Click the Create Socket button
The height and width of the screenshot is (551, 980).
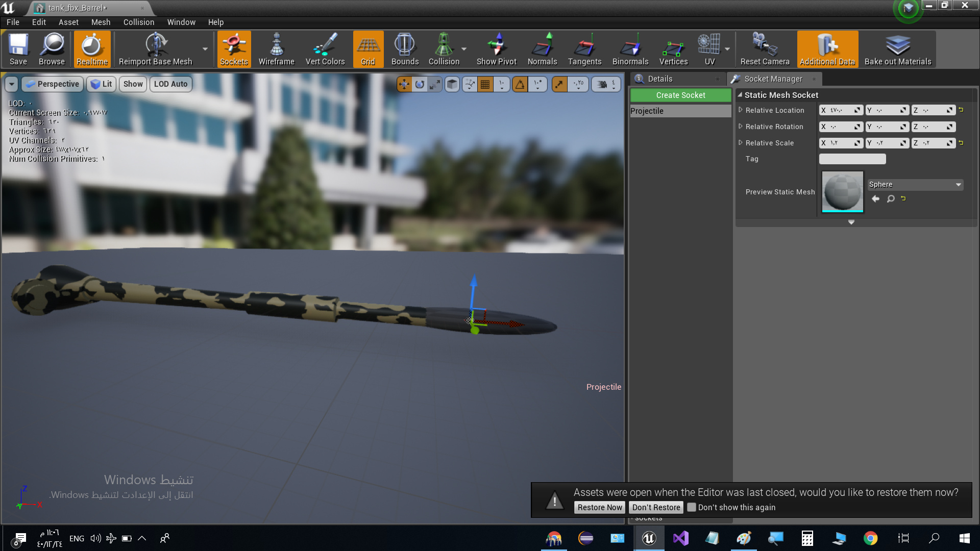tap(680, 95)
